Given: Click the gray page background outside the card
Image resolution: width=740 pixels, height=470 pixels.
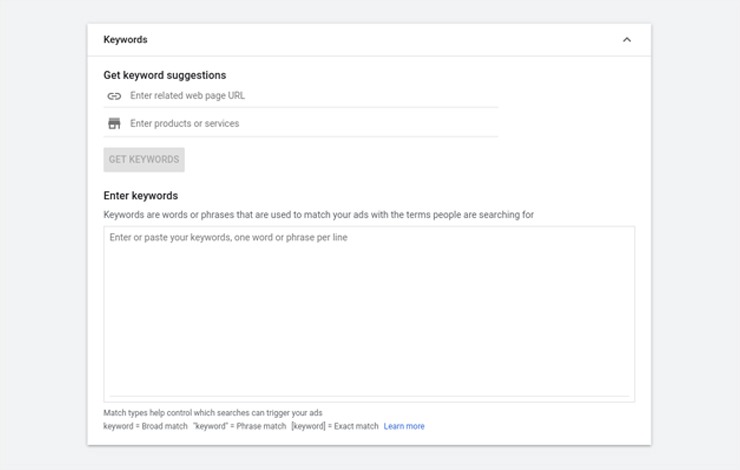Looking at the screenshot, I should (40, 250).
